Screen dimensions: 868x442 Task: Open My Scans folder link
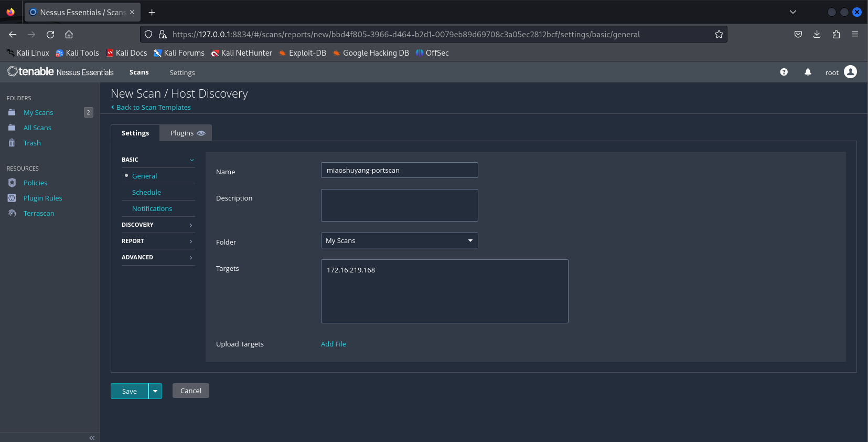coord(38,112)
